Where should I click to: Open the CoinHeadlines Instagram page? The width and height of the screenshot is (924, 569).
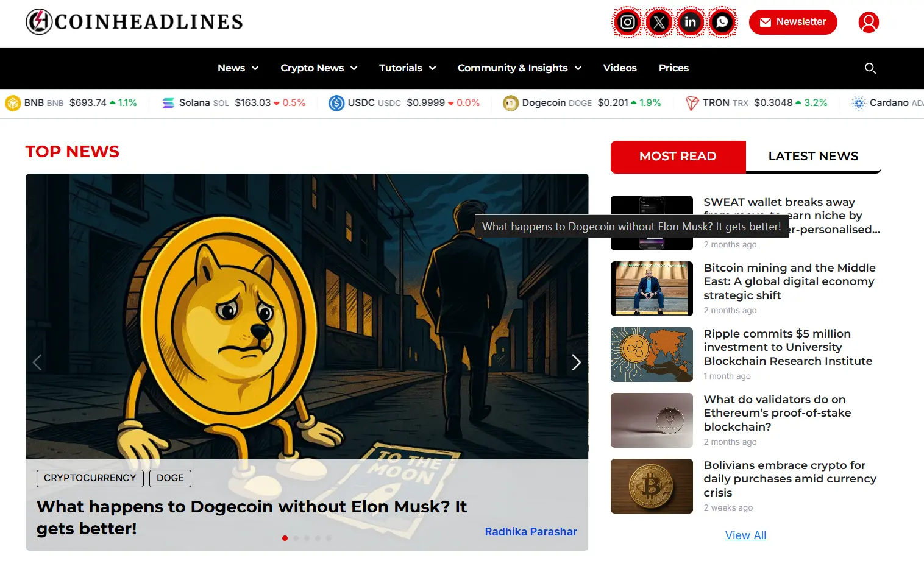[627, 23]
